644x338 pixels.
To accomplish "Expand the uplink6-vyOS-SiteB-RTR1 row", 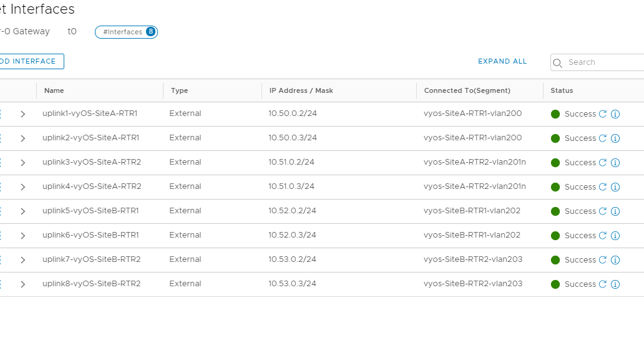I will [x=23, y=236].
